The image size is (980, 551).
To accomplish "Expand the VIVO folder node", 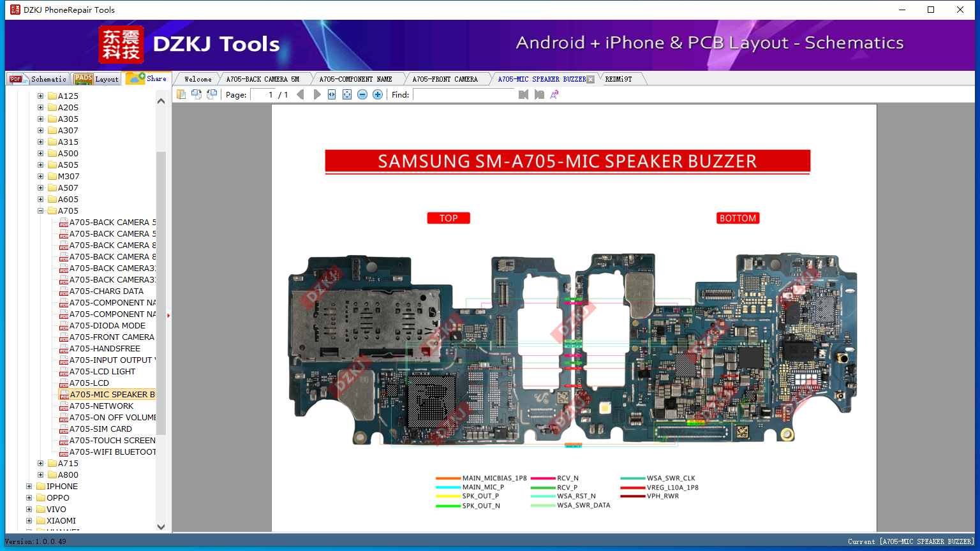I will 29,510.
